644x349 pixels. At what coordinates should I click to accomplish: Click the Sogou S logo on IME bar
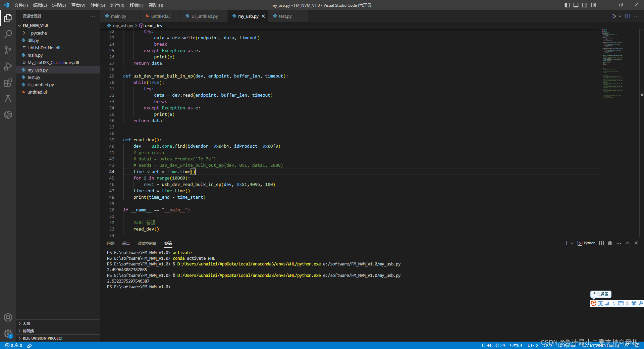point(594,303)
